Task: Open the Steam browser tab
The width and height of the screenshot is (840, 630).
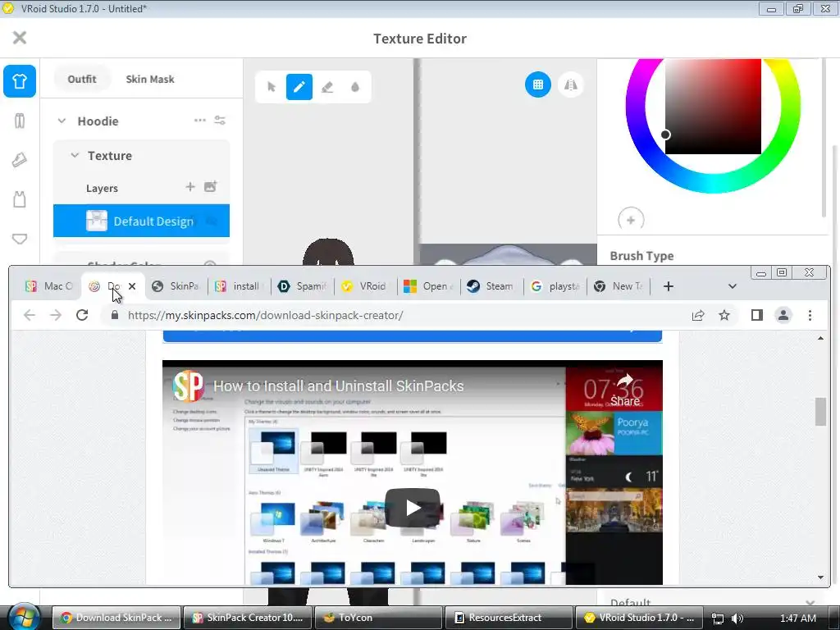Action: [x=492, y=286]
